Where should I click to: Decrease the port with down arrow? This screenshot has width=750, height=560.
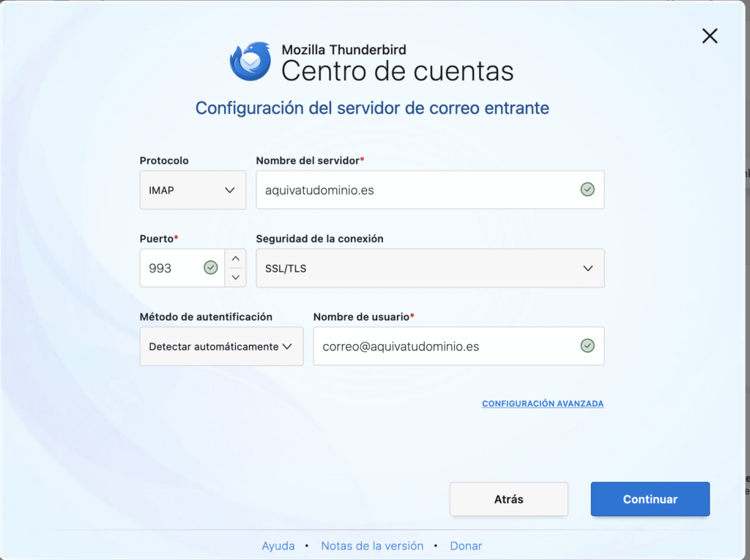point(235,277)
